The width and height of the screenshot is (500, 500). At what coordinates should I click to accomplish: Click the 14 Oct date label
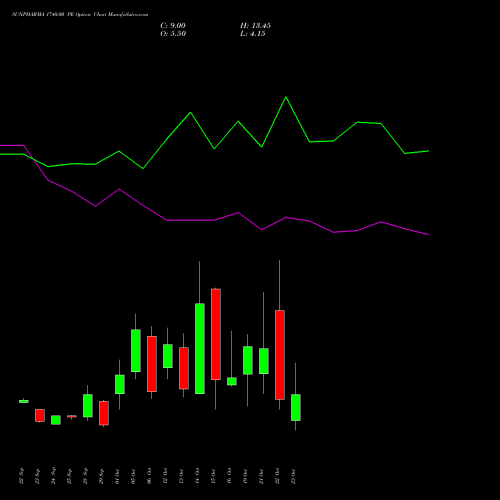[x=198, y=476]
